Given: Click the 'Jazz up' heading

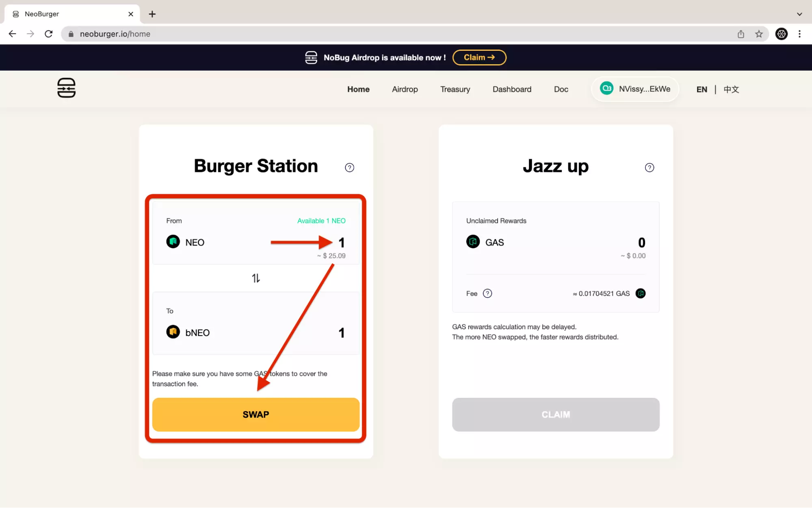Looking at the screenshot, I should pyautogui.click(x=555, y=166).
